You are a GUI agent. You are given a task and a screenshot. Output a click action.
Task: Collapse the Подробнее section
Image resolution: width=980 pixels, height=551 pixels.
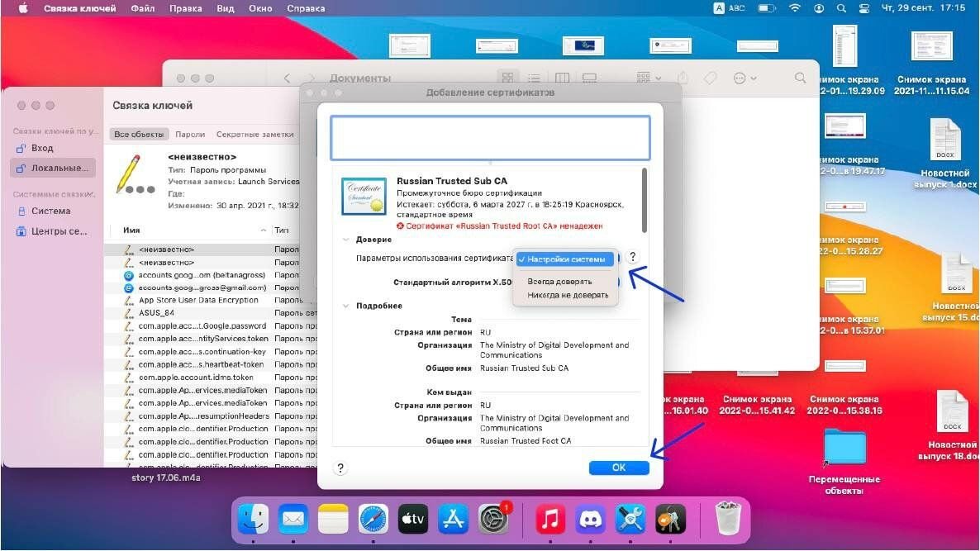coord(345,306)
